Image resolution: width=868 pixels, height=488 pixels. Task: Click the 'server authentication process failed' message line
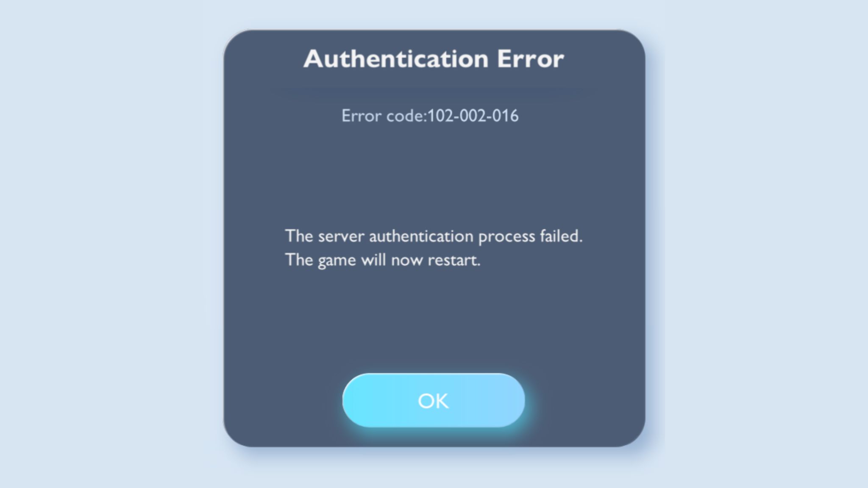point(434,236)
